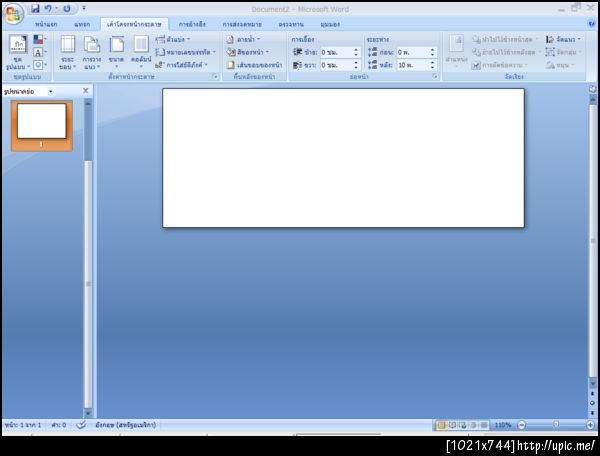Click the Spacing Before 0 พ. field
Image resolution: width=600 pixels, height=456 pixels.
pos(417,52)
